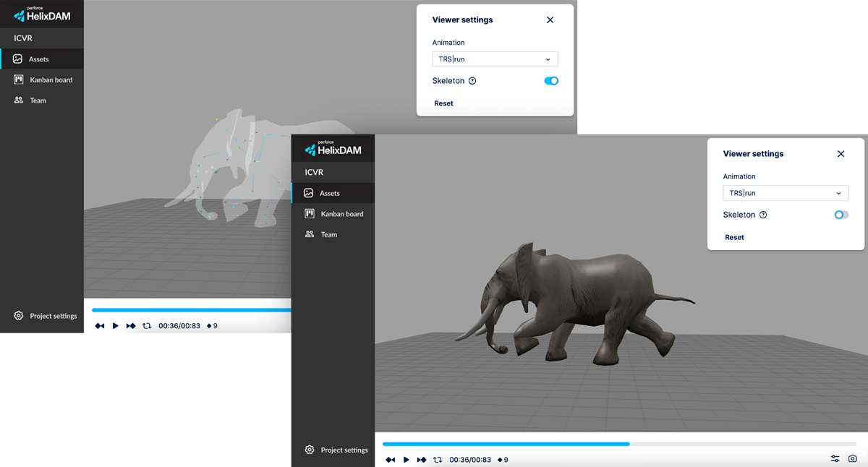Enable the Skeleton toggle that is switched off

[x=841, y=215]
